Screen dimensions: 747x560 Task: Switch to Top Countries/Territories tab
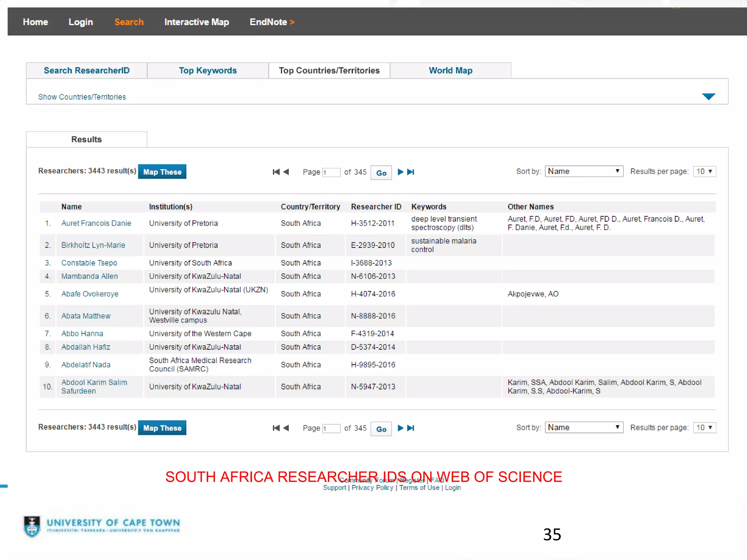[329, 70]
